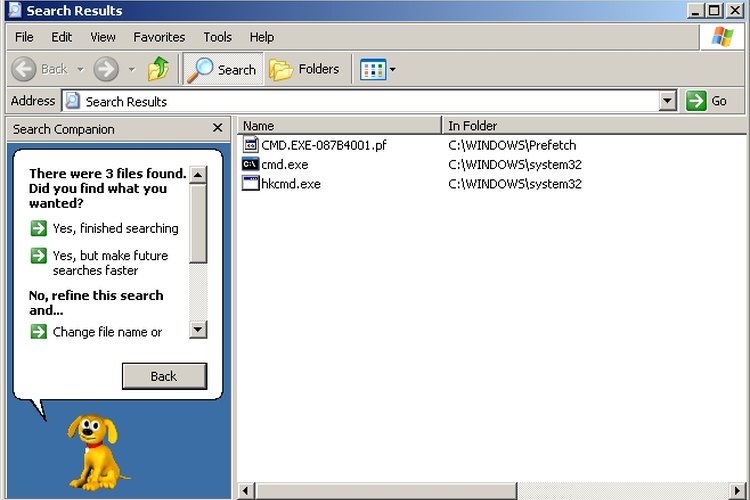Expand the Address bar dropdown
This screenshot has height=500, width=750.
coord(667,101)
